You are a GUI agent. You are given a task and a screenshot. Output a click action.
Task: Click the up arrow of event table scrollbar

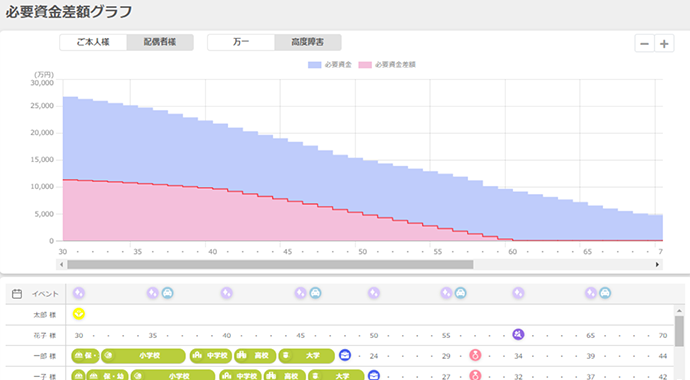(679, 311)
